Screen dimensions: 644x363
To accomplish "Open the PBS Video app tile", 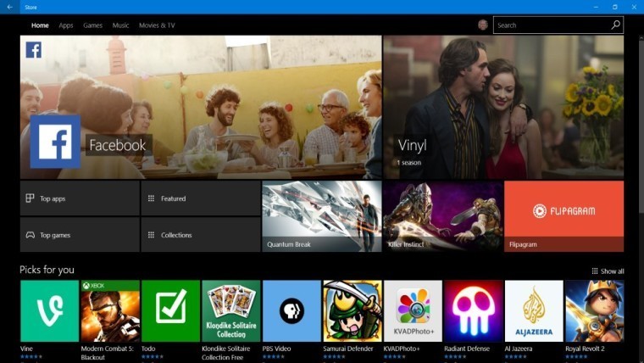I will [x=291, y=310].
